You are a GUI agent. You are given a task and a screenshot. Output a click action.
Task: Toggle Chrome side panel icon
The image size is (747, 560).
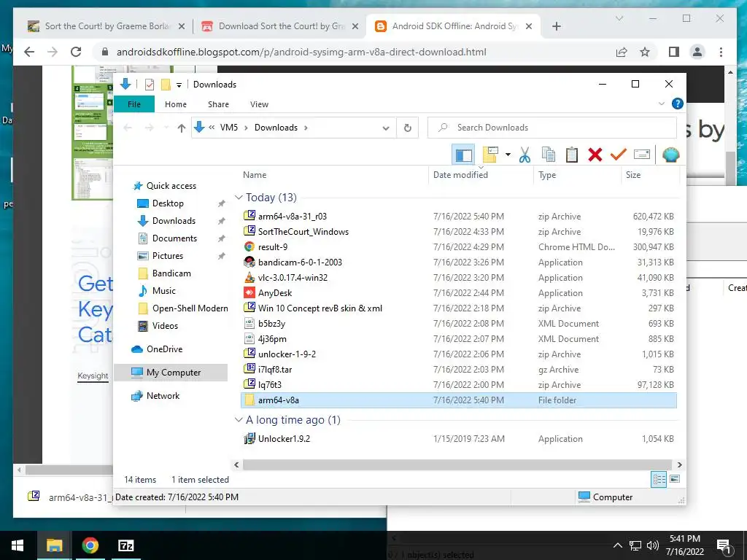coord(673,52)
